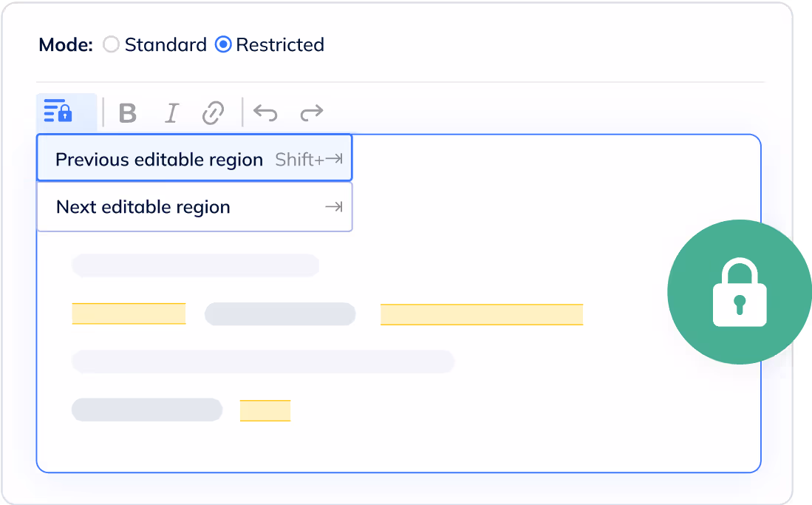Toggle italic formatting
812x505 pixels.
click(x=171, y=113)
